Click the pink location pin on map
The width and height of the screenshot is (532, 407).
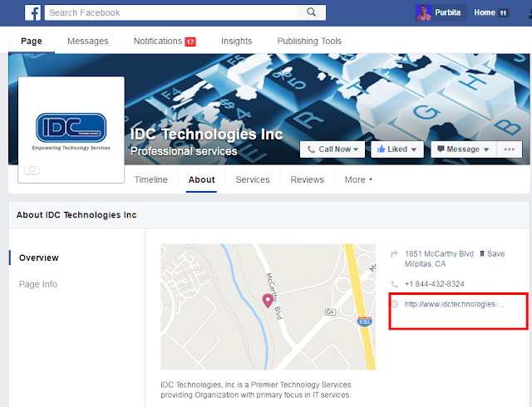point(268,301)
